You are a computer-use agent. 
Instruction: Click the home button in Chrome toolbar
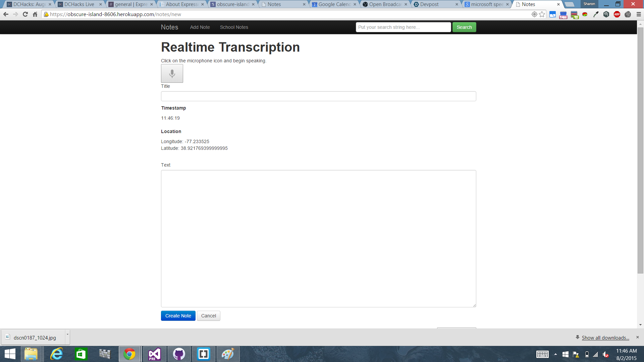(x=35, y=14)
